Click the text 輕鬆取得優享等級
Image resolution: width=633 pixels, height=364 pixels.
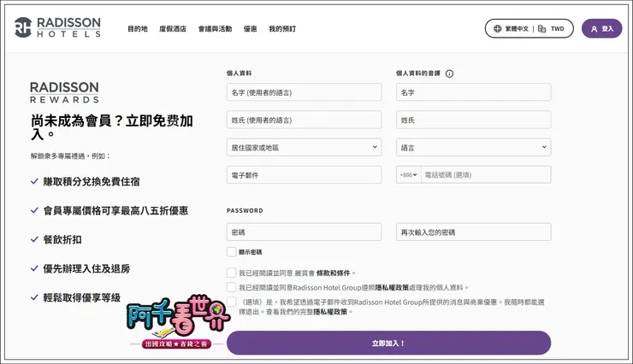[82, 298]
